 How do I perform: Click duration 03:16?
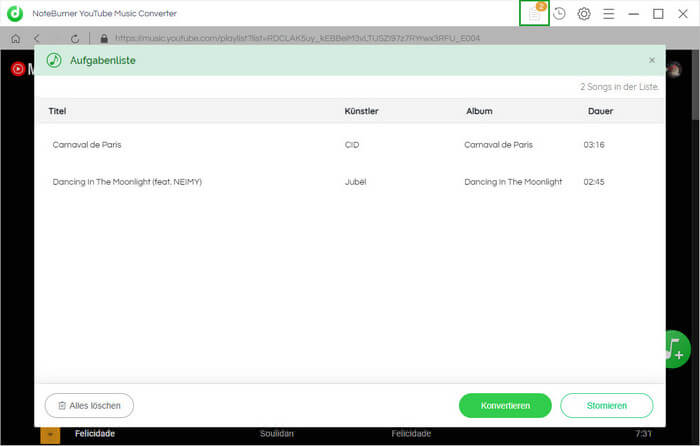[594, 145]
